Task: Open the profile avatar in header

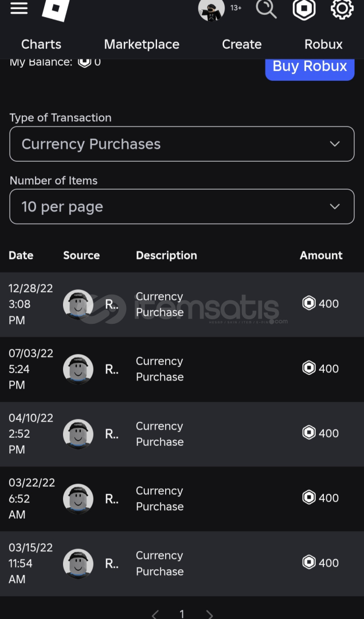Action: click(x=211, y=10)
